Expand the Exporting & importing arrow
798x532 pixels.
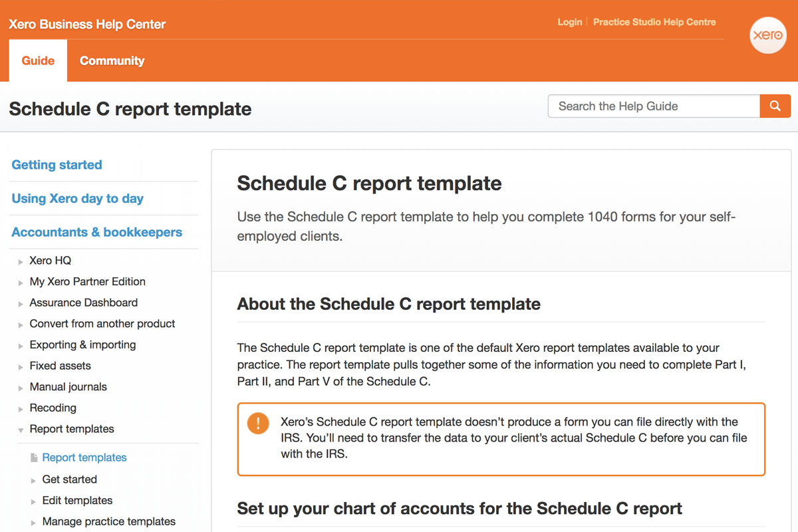click(x=21, y=346)
